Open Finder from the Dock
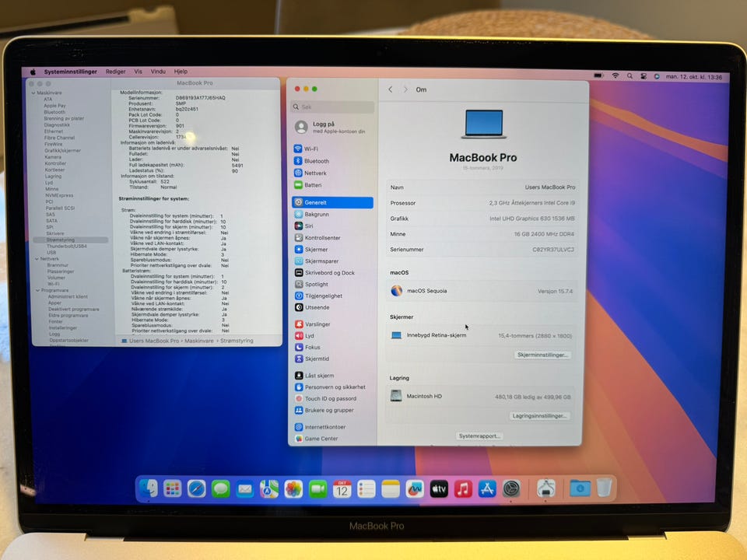 [x=148, y=488]
